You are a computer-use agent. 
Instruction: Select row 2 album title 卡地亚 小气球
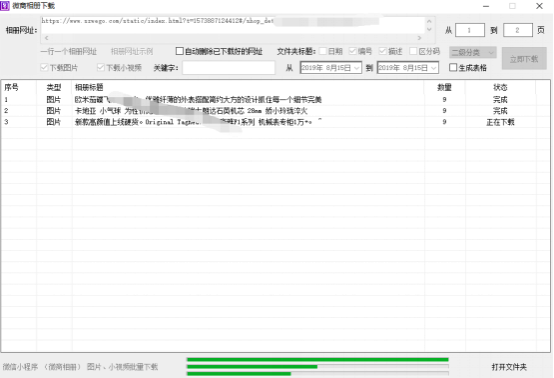click(191, 111)
